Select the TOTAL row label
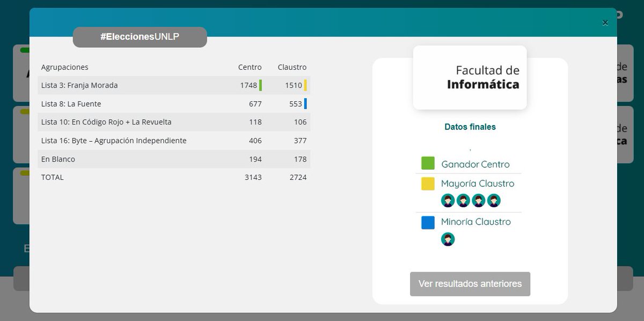Image resolution: width=644 pixels, height=321 pixels. (x=53, y=177)
